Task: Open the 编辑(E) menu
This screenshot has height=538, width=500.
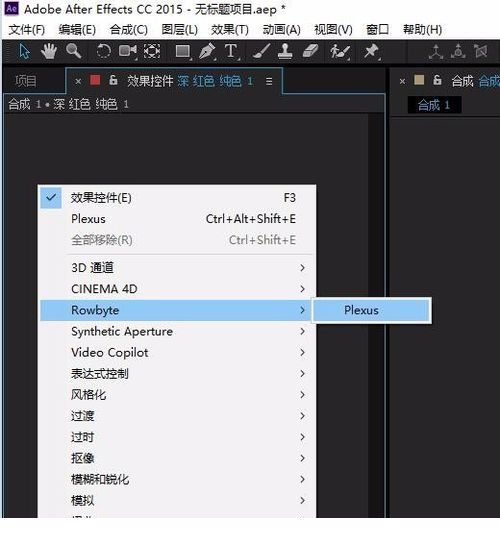Action: (77, 30)
